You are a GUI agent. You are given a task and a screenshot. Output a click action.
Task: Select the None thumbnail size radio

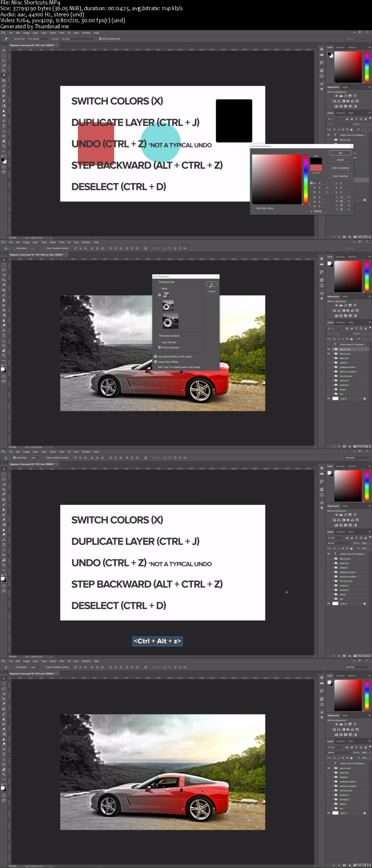click(159, 288)
